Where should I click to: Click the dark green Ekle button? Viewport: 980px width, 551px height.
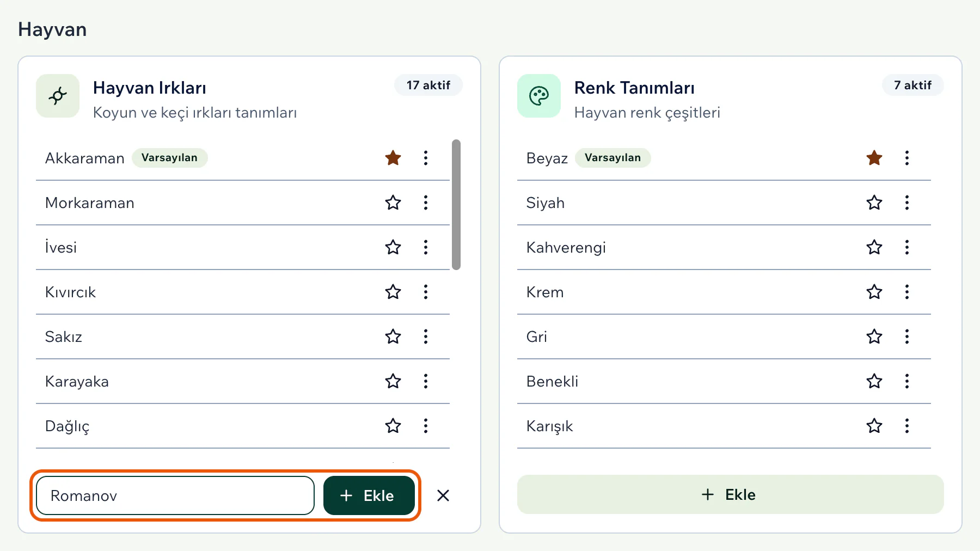[369, 495]
